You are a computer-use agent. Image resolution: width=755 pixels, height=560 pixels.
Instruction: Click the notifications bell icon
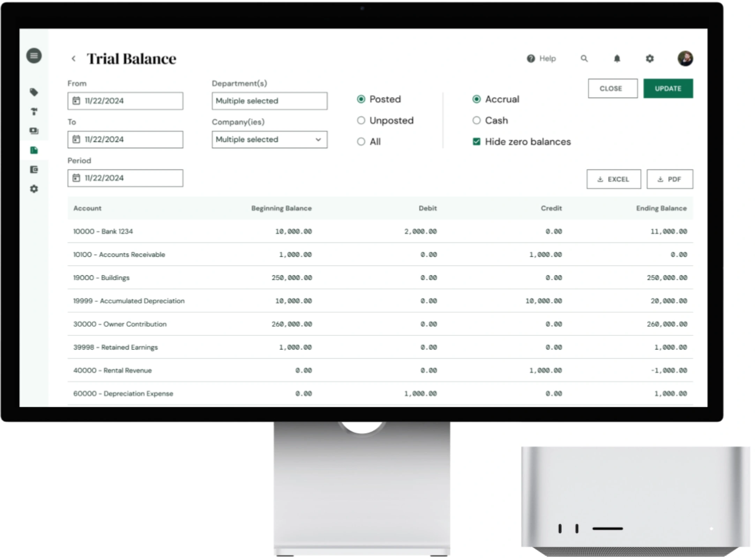pyautogui.click(x=617, y=59)
